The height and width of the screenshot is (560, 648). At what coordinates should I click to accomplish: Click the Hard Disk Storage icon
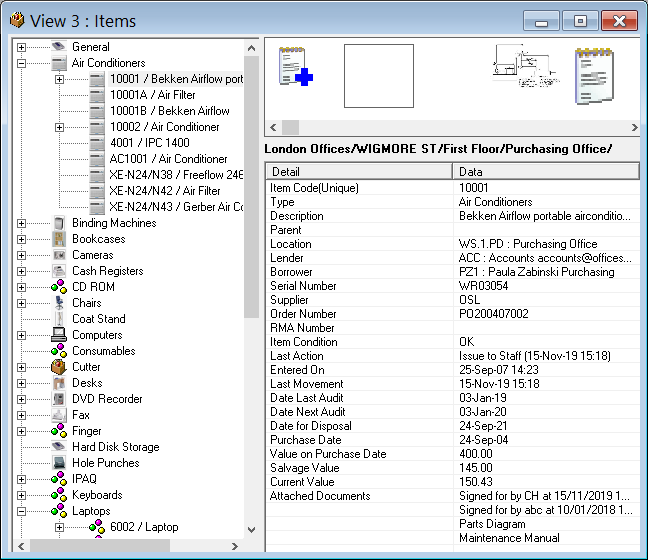[59, 447]
